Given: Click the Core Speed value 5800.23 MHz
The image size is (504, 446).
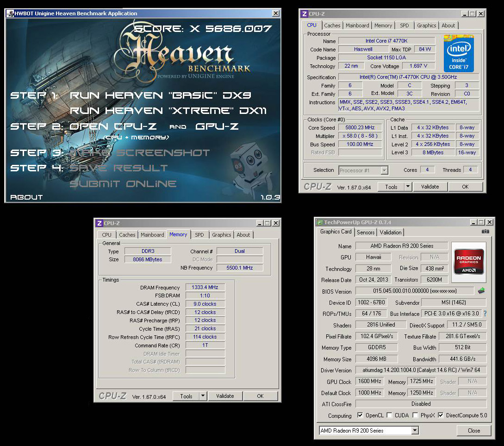Looking at the screenshot, I should point(360,127).
